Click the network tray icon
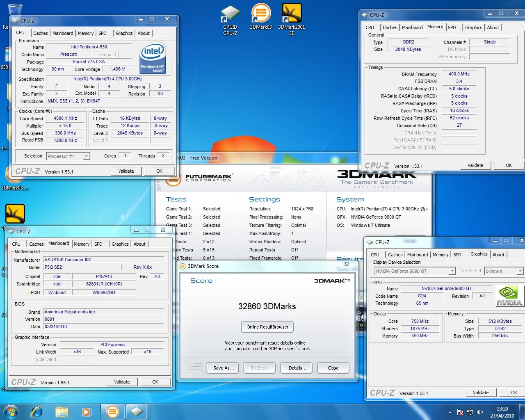This screenshot has width=525, height=420. pos(470,412)
